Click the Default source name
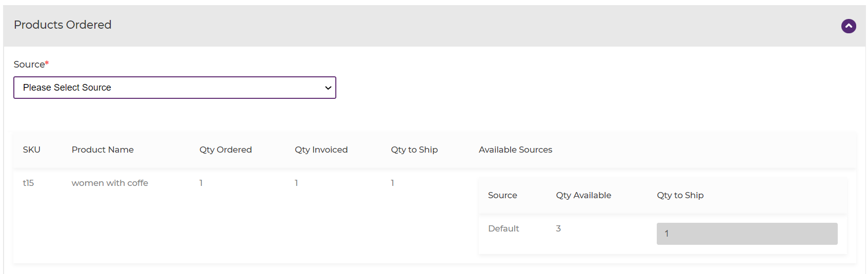 [x=503, y=228]
